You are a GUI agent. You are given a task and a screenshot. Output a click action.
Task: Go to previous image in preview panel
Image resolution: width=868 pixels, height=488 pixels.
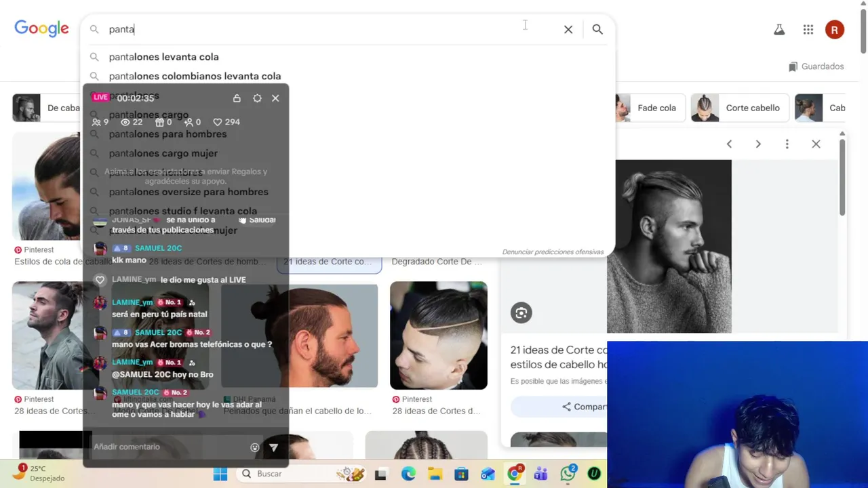[729, 144]
